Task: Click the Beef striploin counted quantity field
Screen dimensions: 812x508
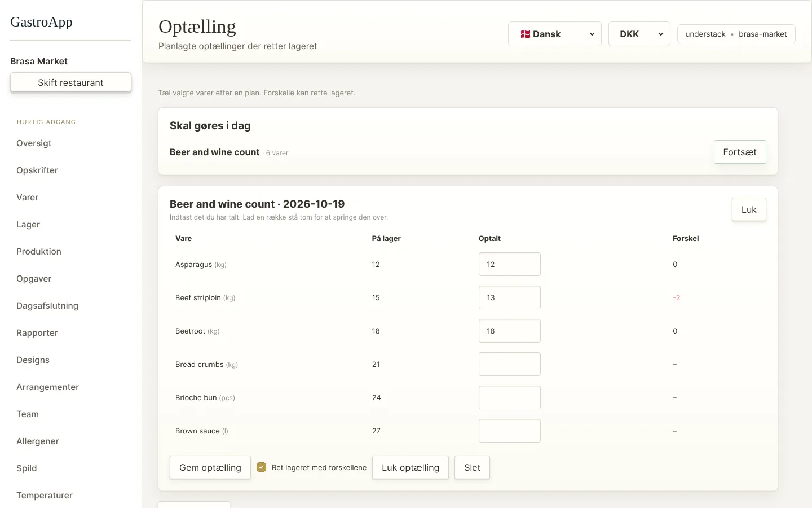Action: click(510, 297)
